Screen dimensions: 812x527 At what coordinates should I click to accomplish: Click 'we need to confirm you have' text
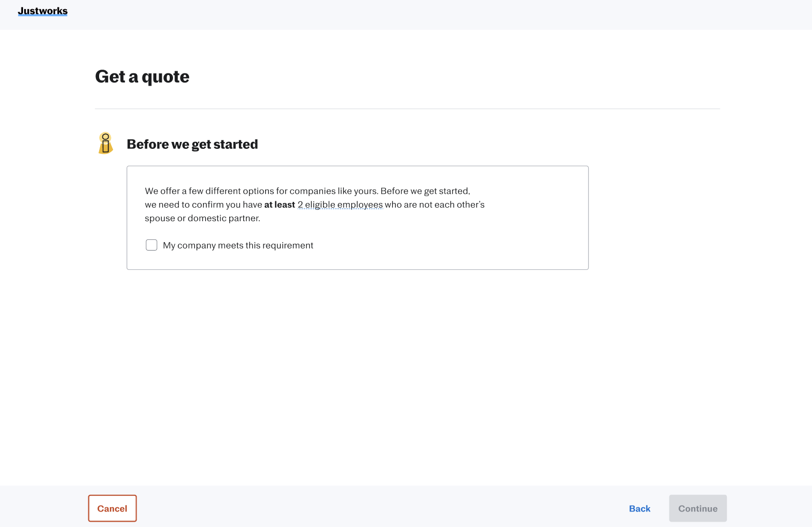click(x=204, y=205)
